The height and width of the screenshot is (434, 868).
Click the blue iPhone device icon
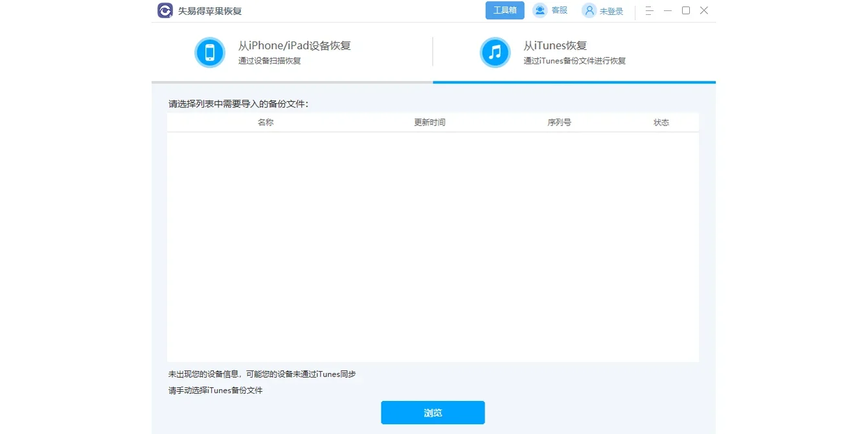point(210,52)
